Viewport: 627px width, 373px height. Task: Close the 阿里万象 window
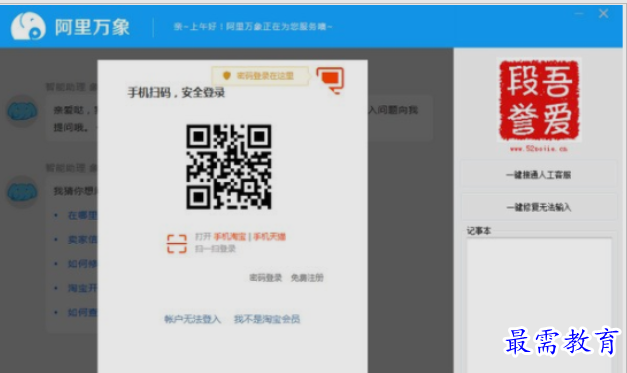[603, 14]
